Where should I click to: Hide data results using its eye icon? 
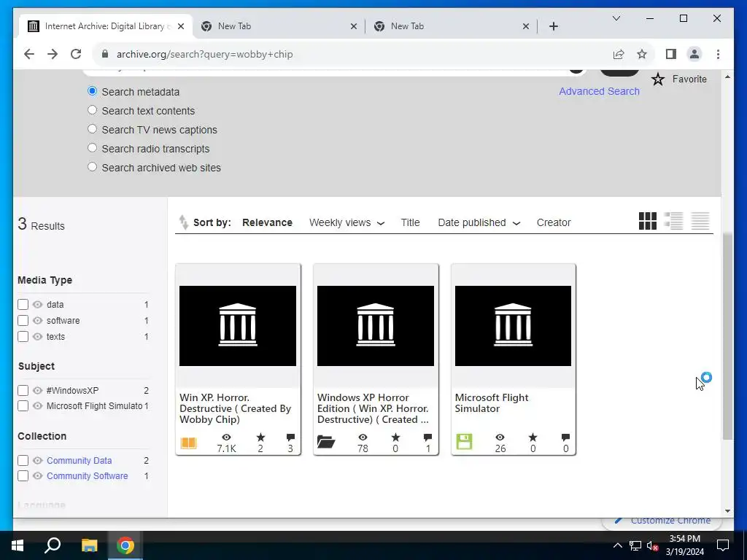point(38,304)
